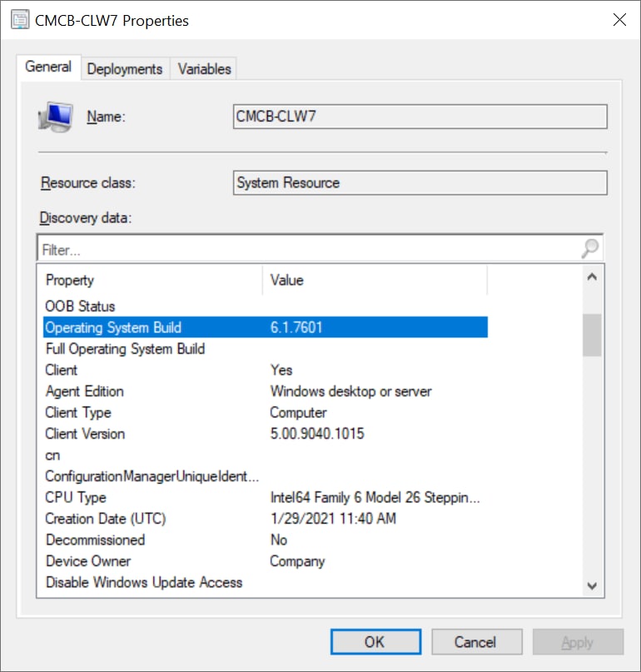Click the Resource class field
The image size is (641, 672).
(x=420, y=182)
